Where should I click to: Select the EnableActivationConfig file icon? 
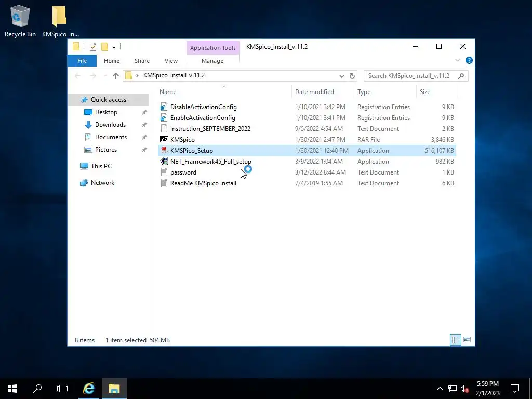coord(164,118)
